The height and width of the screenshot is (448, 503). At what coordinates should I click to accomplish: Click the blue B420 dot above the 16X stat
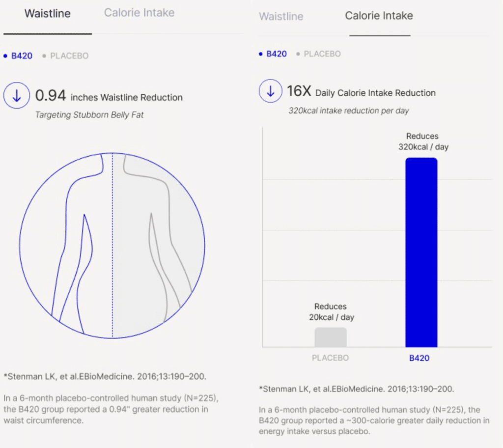click(x=260, y=54)
